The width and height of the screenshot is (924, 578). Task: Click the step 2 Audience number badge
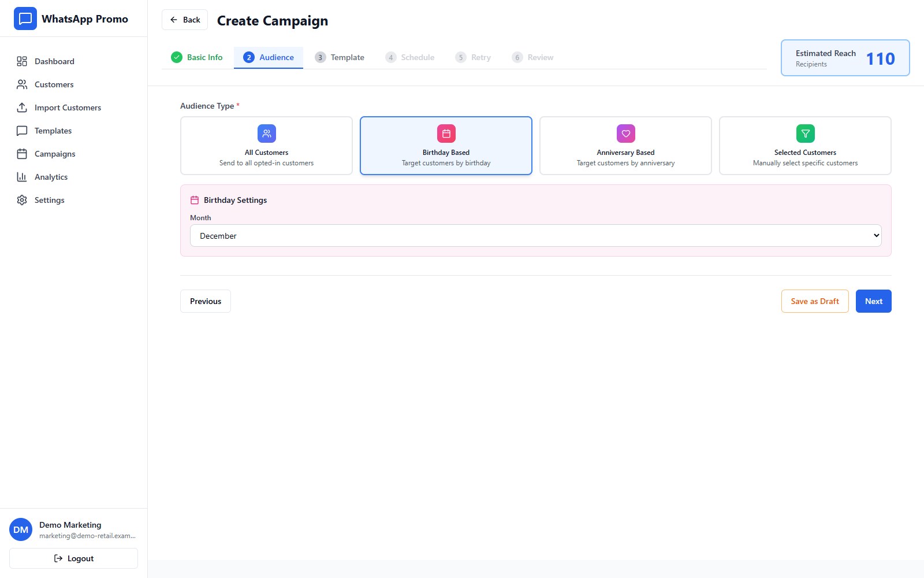[249, 57]
